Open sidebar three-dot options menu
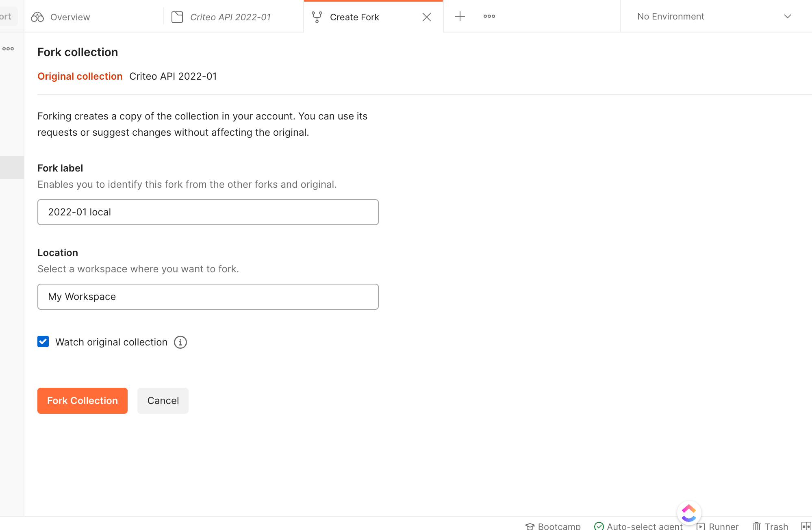Viewport: 812px width, 530px height. pyautogui.click(x=8, y=49)
